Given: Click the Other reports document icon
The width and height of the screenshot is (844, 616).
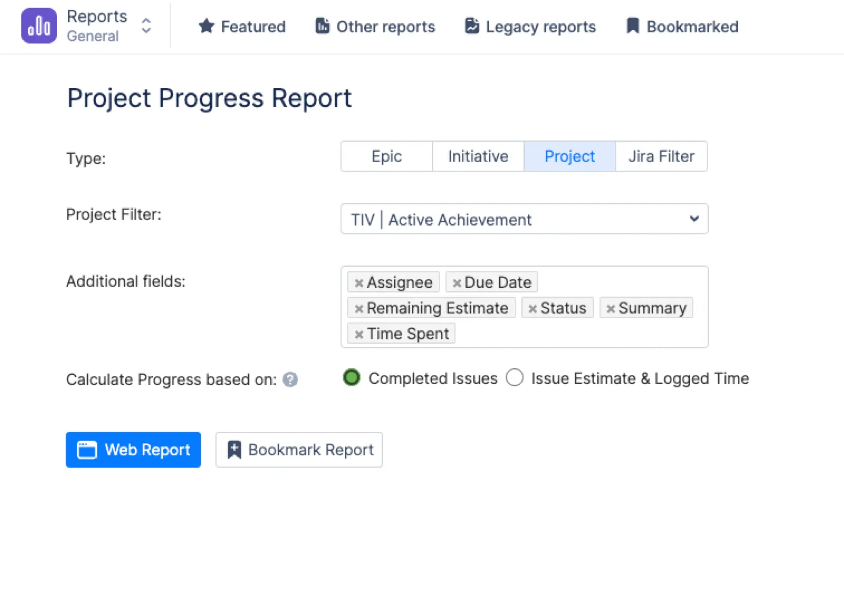Looking at the screenshot, I should coord(322,26).
